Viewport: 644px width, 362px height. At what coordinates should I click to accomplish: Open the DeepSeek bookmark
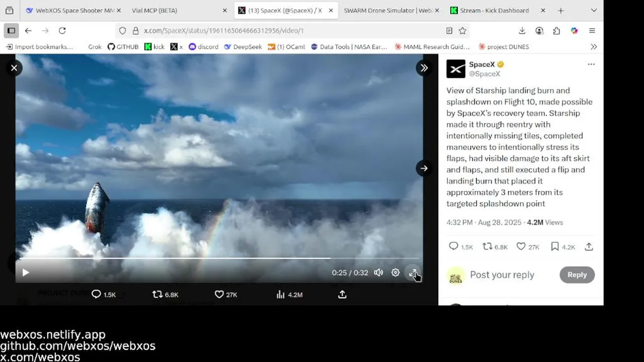243,47
